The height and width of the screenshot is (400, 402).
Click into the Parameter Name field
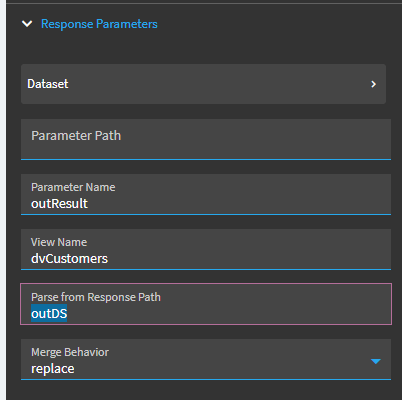(206, 194)
